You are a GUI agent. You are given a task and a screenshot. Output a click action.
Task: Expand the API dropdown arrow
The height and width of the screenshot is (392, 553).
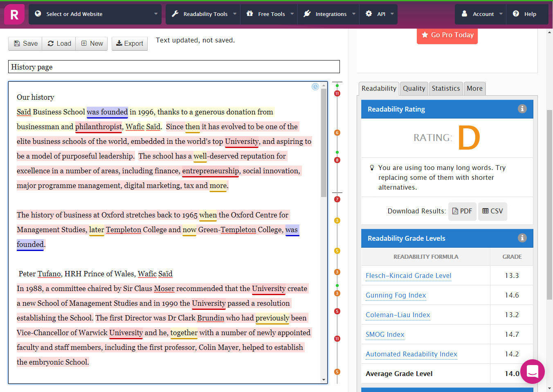(392, 14)
